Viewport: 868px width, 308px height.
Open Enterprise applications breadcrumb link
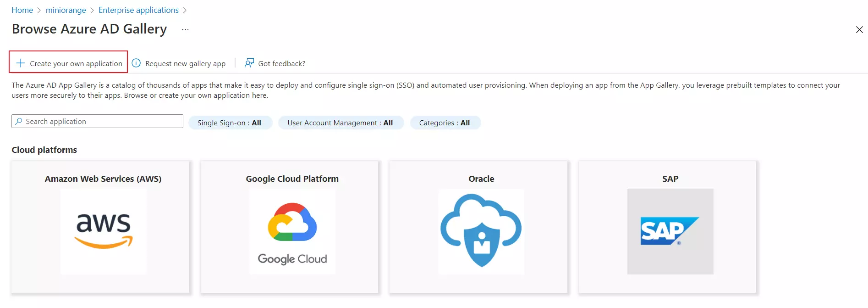click(138, 10)
